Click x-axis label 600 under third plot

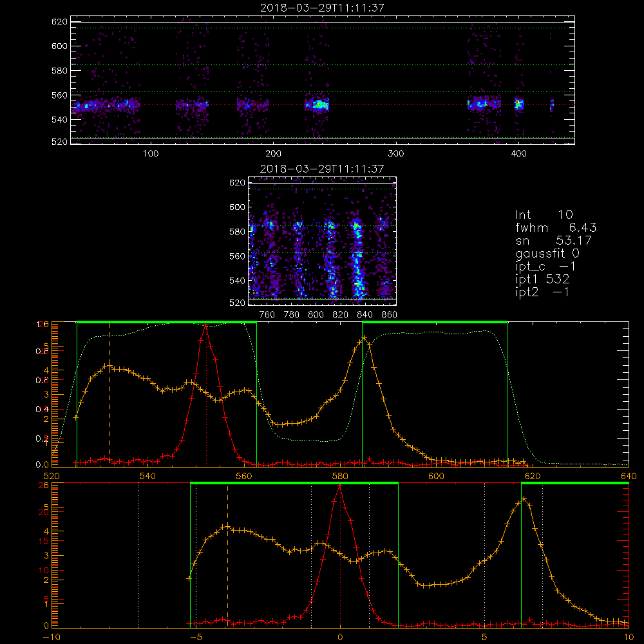436,476
